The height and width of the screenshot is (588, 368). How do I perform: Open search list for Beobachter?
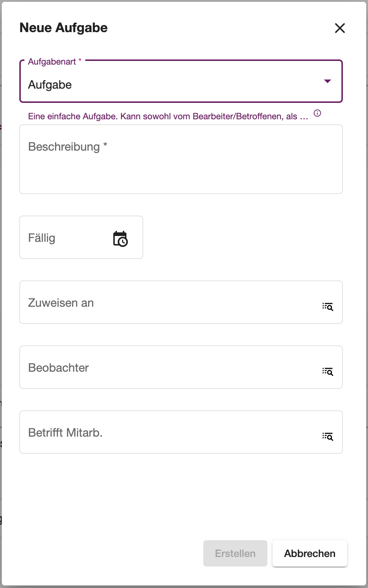point(328,371)
